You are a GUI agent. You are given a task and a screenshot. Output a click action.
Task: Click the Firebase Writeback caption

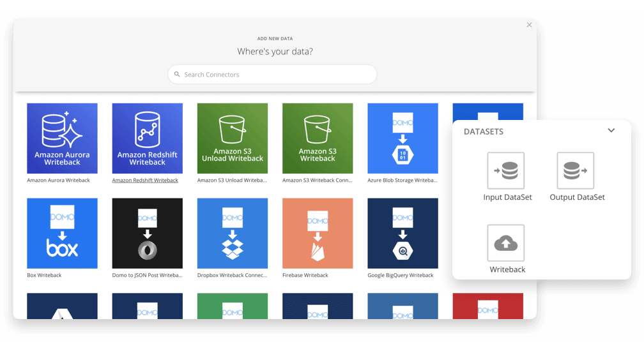click(x=305, y=276)
